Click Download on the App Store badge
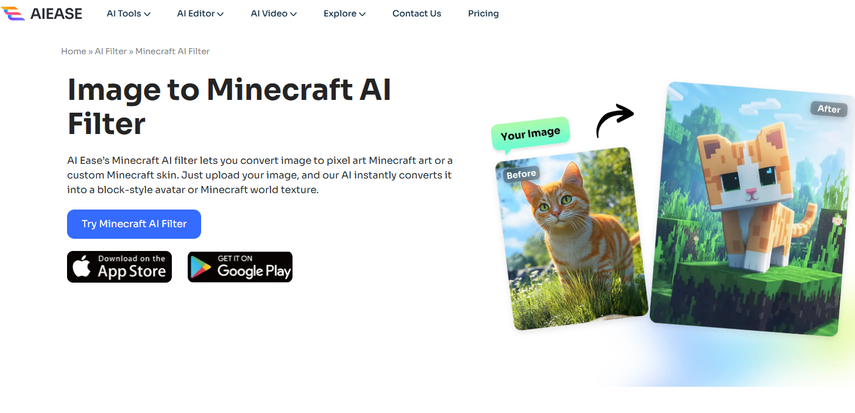855x413 pixels. [x=119, y=267]
